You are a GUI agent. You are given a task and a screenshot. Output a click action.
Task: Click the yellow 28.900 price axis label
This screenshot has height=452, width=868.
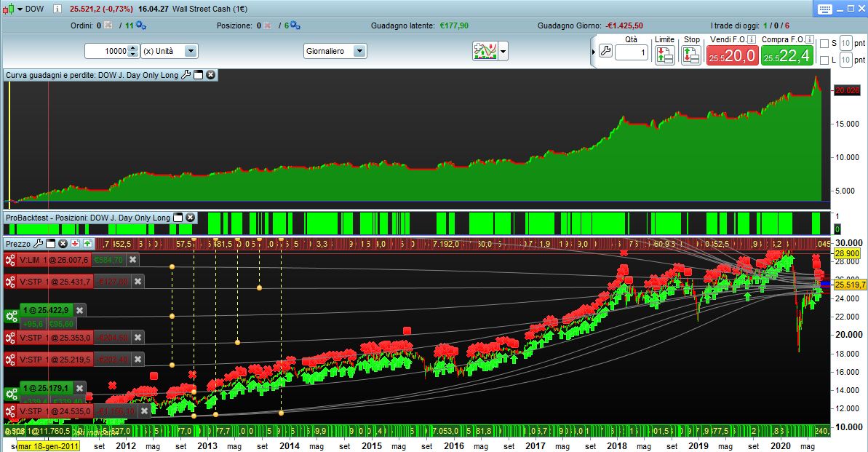click(x=846, y=253)
